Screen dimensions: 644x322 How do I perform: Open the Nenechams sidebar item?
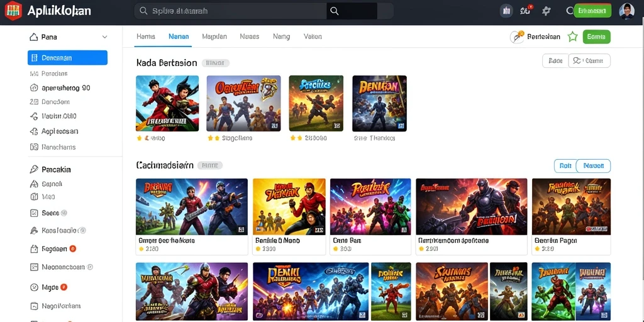coord(53,147)
